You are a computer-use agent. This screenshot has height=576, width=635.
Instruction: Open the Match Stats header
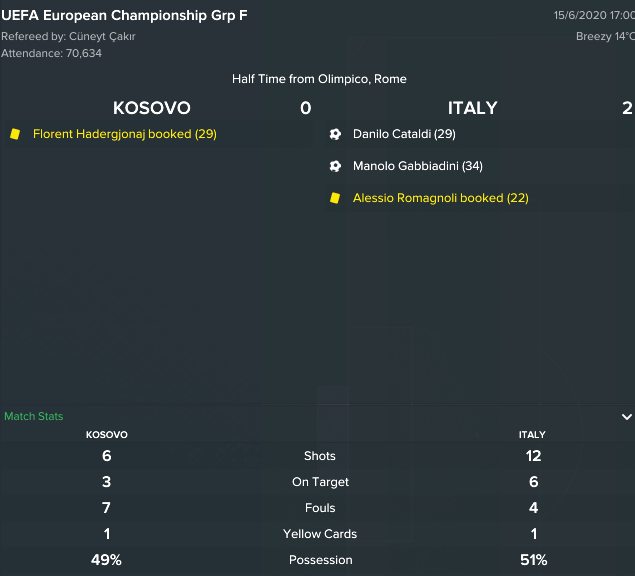click(34, 416)
